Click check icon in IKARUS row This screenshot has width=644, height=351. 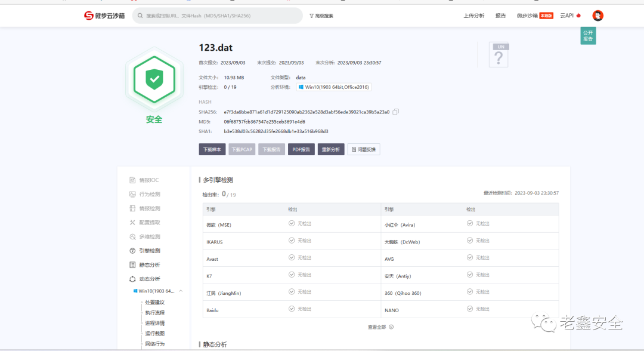(292, 241)
